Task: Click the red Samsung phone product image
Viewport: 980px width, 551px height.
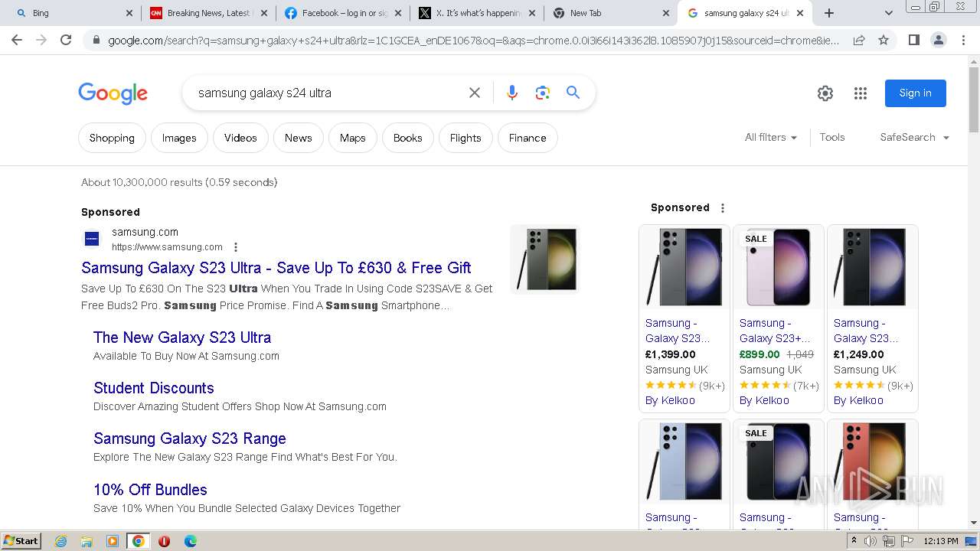Action: point(873,461)
